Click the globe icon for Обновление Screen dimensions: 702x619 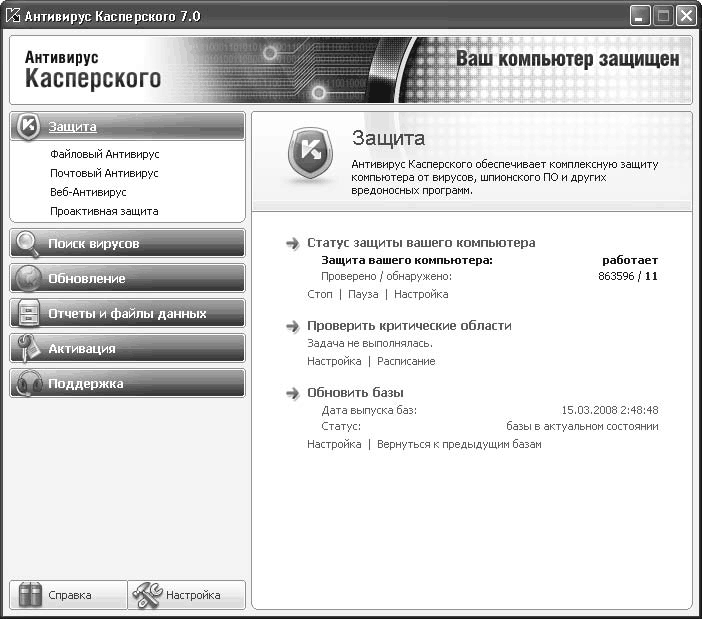(x=28, y=278)
